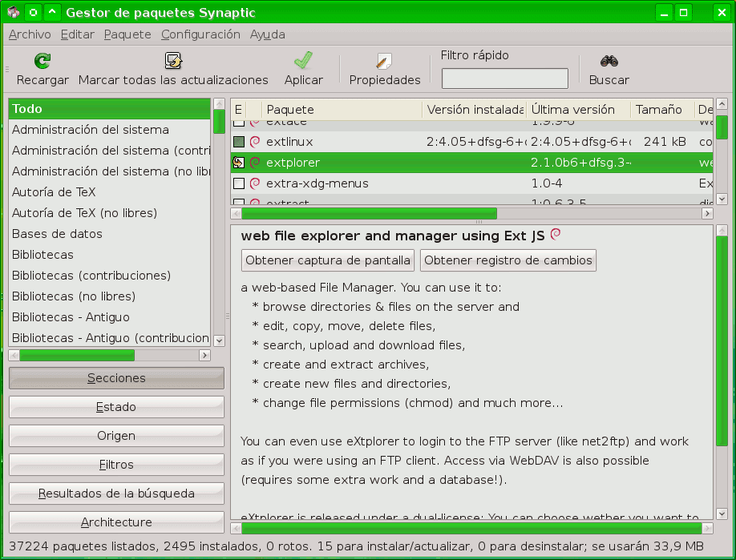This screenshot has width=736, height=560.
Task: Click the status bar package count text
Action: tap(356, 546)
